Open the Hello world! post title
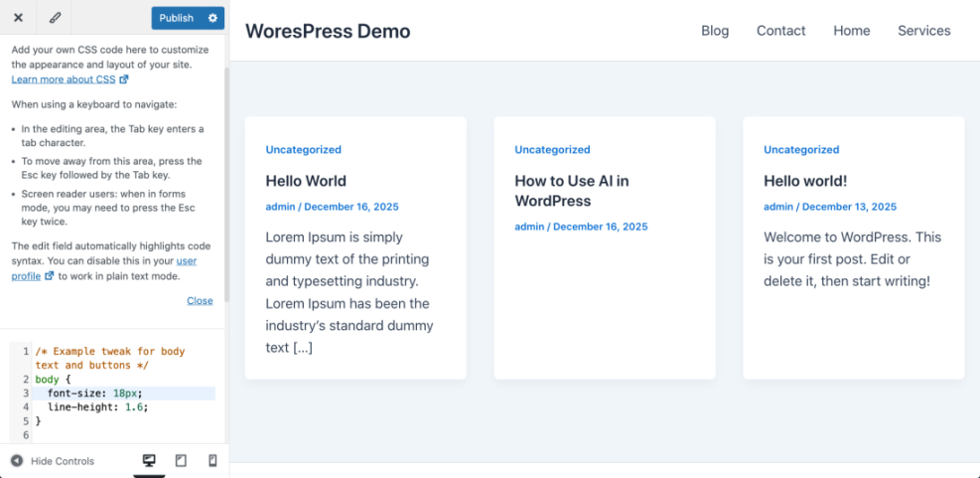This screenshot has height=478, width=980. click(x=805, y=181)
